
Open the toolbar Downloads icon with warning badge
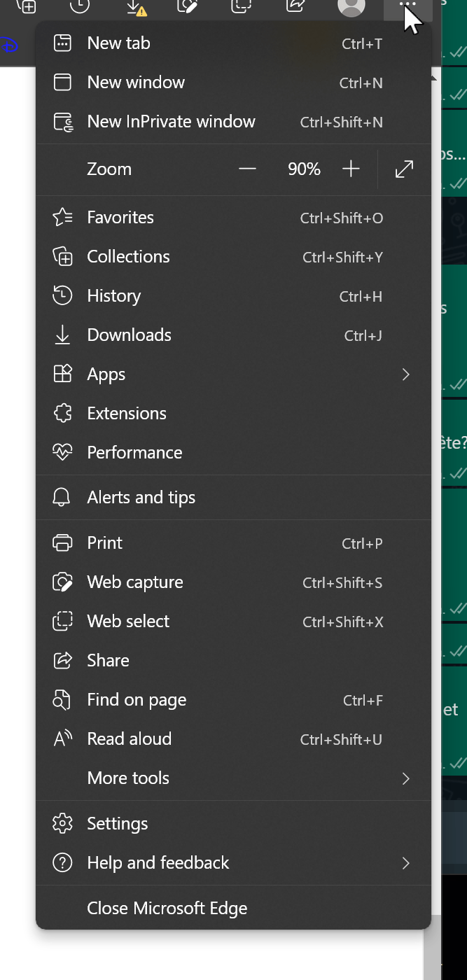(136, 6)
